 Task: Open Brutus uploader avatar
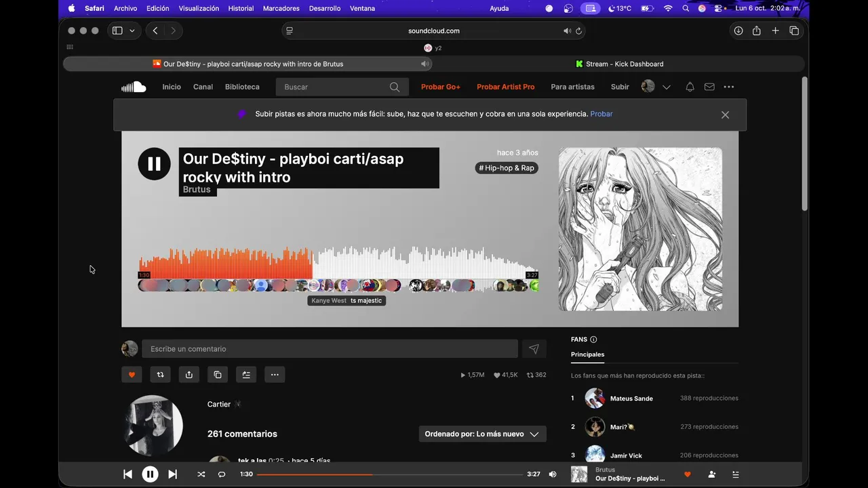pyautogui.click(x=154, y=426)
